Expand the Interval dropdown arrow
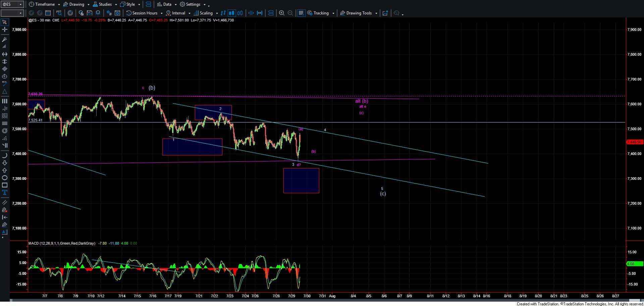 [x=190, y=13]
